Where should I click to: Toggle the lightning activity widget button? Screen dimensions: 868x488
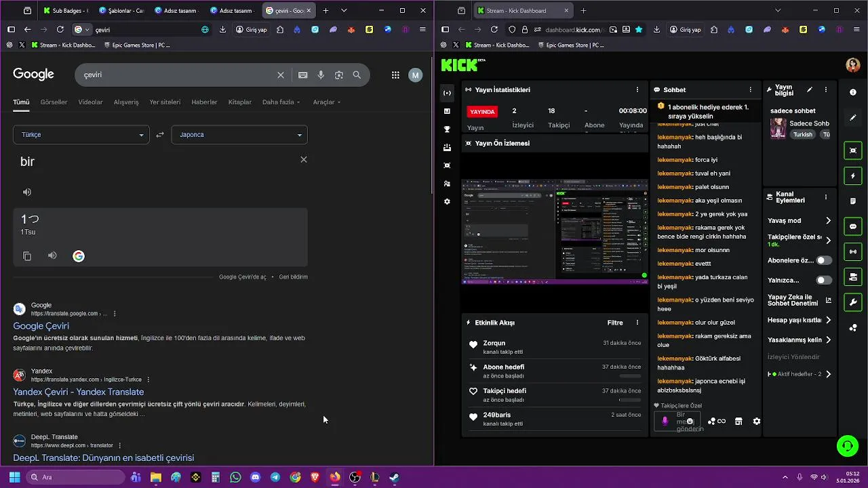(853, 176)
